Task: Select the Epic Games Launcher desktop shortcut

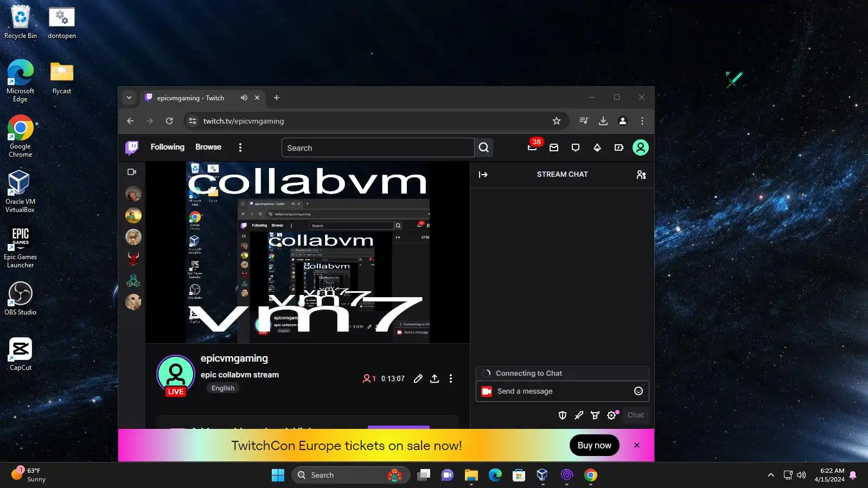Action: click(21, 247)
